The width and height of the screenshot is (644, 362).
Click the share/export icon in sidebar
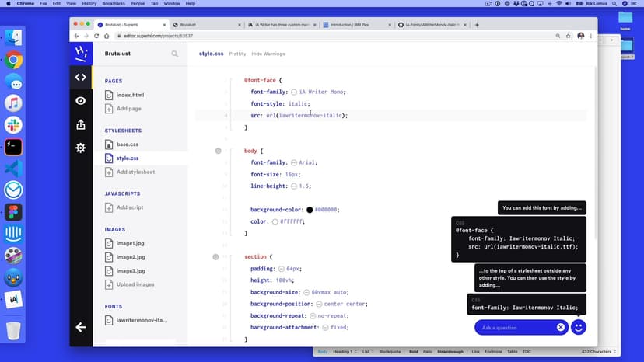pos(81,124)
